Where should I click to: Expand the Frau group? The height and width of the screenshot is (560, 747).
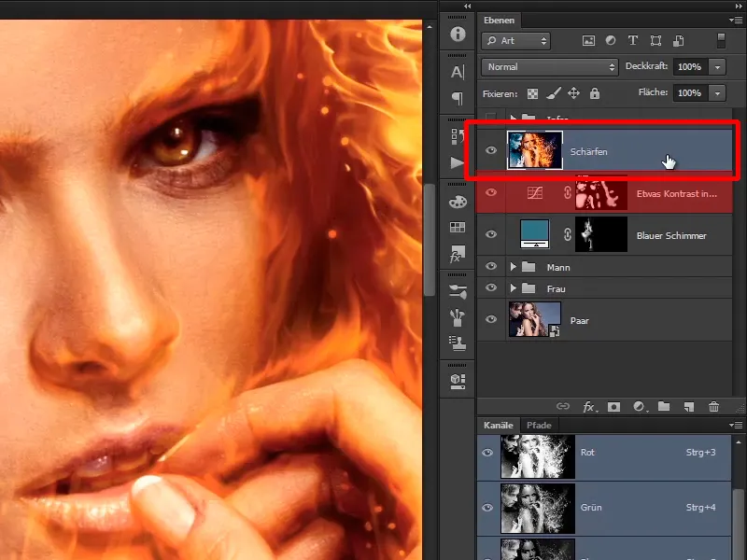(513, 288)
